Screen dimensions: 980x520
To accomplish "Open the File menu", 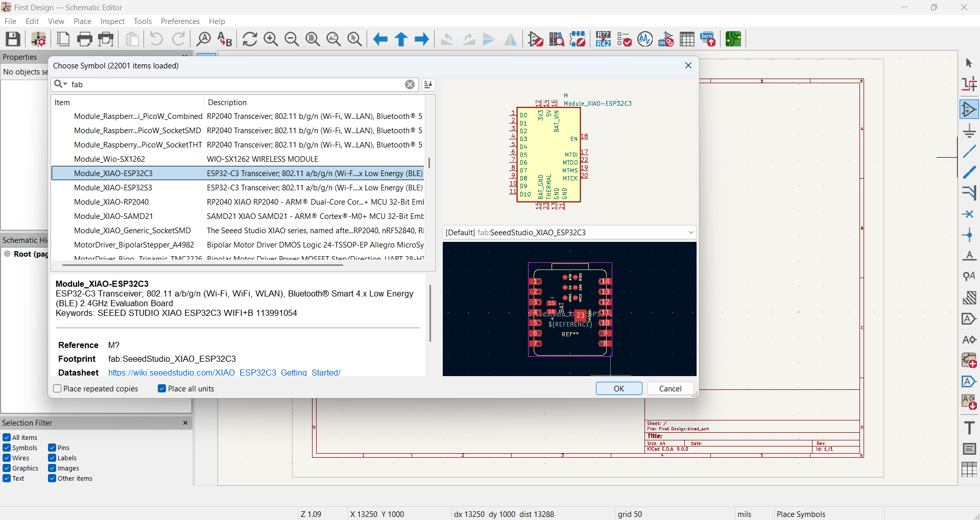I will click(x=10, y=21).
